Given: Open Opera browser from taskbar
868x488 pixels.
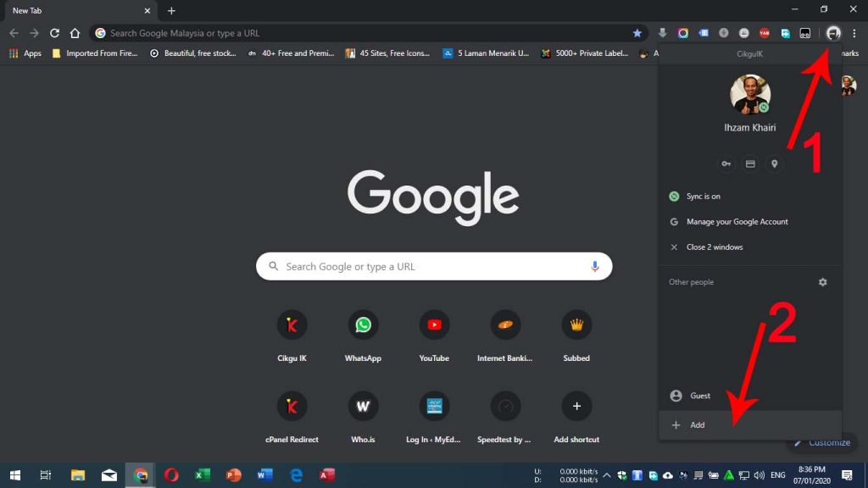Looking at the screenshot, I should pyautogui.click(x=171, y=474).
